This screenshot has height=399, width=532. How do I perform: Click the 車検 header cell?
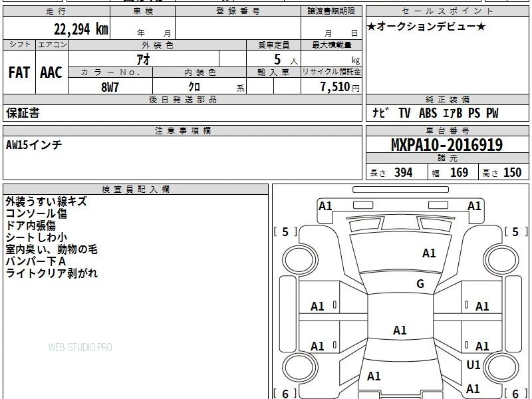click(143, 11)
